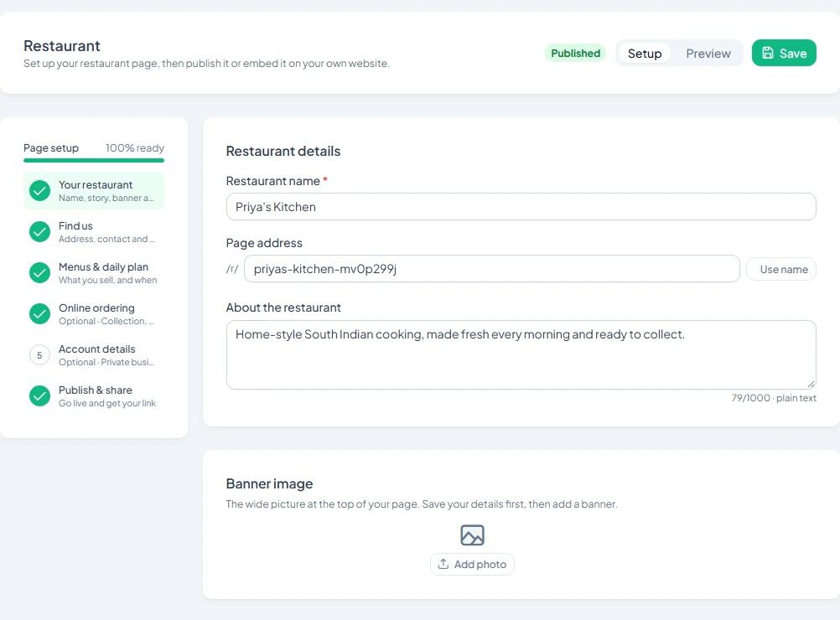Click the Page address slug field
Image resolution: width=840 pixels, height=620 pixels.
pyautogui.click(x=492, y=269)
